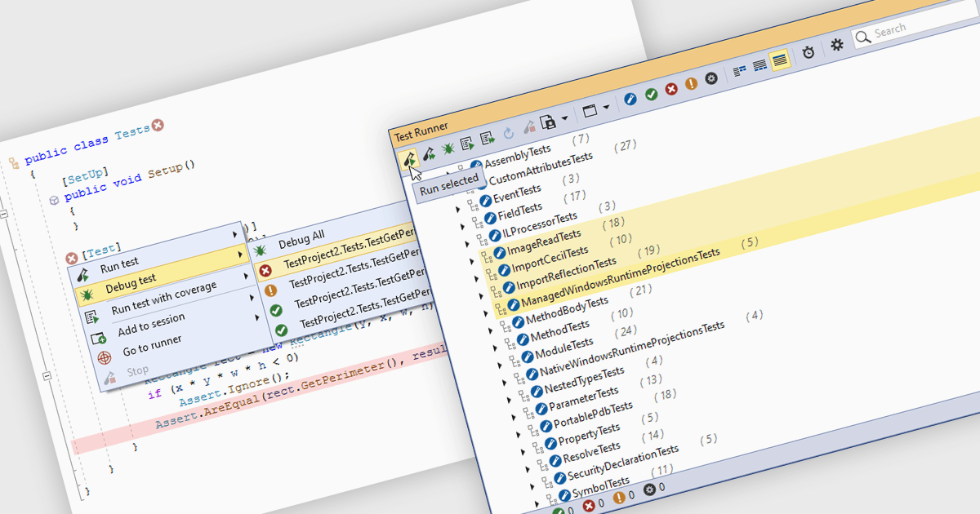
Task: Select the FieldTests tree row
Action: tap(519, 211)
